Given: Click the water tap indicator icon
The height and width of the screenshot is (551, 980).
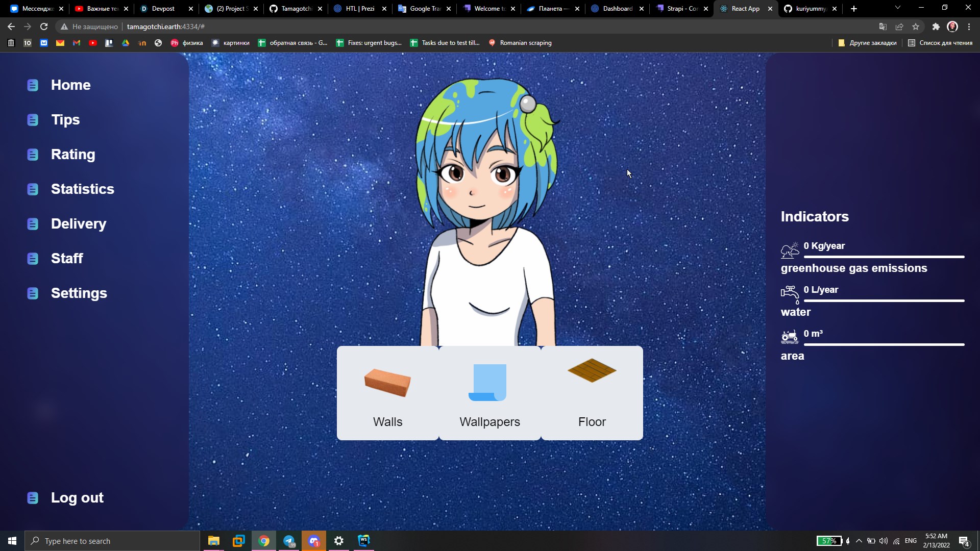Looking at the screenshot, I should point(790,294).
